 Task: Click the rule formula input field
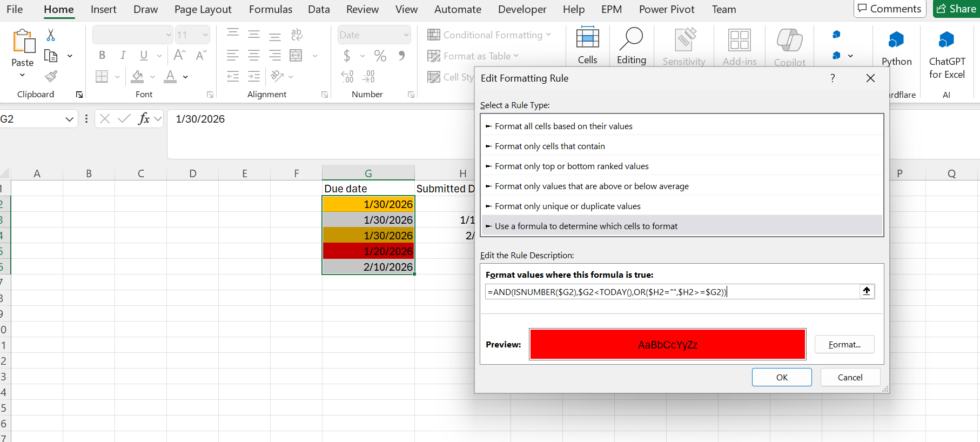click(672, 292)
